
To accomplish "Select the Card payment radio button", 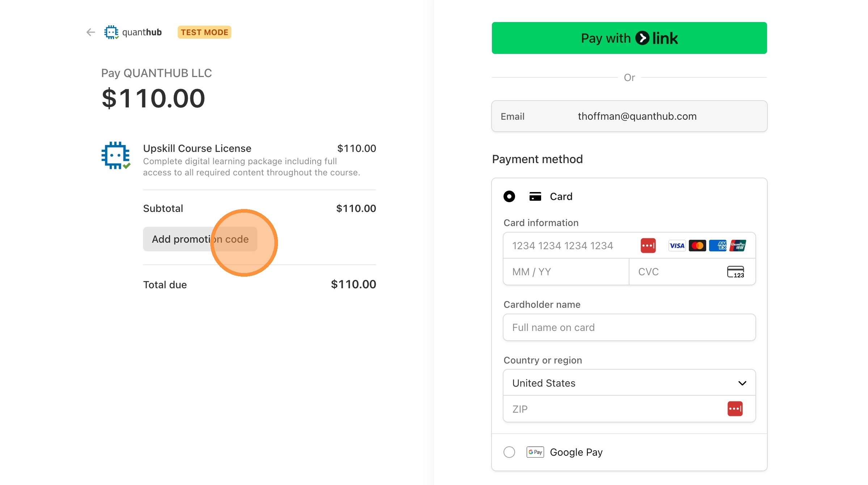I will coord(509,196).
